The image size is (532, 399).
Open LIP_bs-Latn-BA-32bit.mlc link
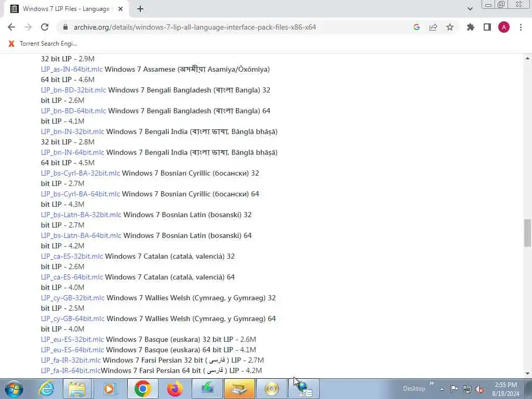pos(81,215)
